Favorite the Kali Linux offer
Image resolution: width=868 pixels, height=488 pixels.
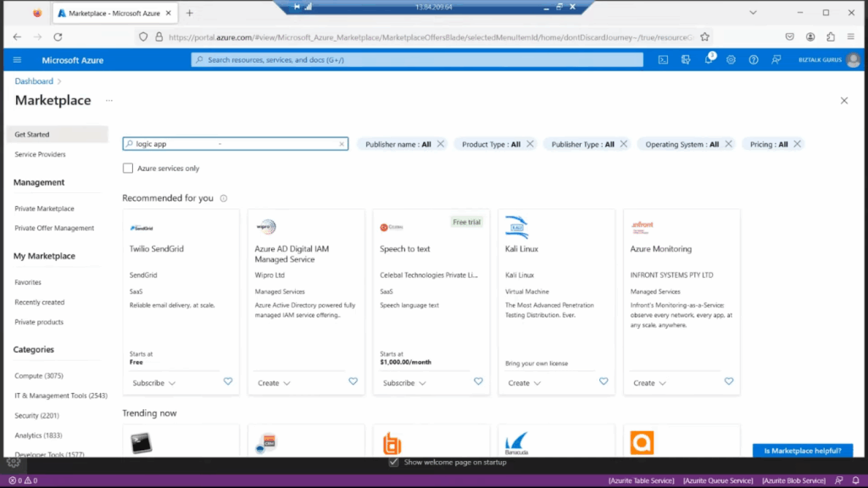(x=604, y=381)
